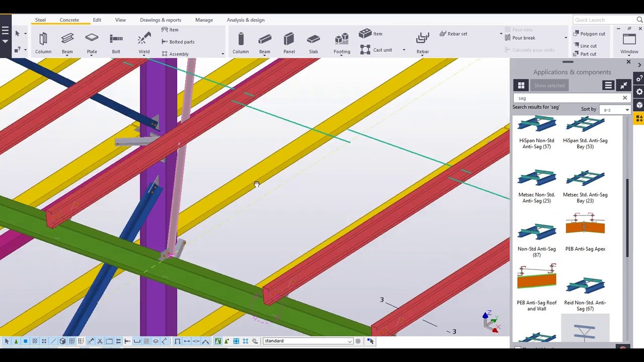
Task: Open the steel Beam dropdown arrow
Action: [67, 56]
